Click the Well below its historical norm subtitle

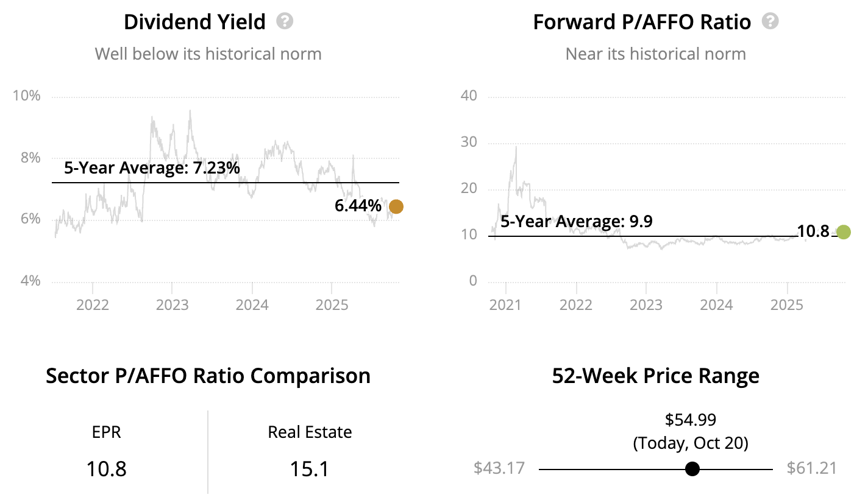click(x=208, y=54)
